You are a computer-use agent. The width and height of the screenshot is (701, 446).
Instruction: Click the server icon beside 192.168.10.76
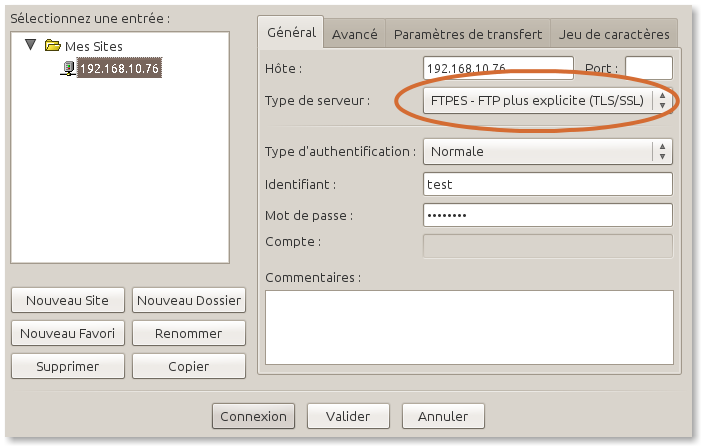(x=68, y=69)
